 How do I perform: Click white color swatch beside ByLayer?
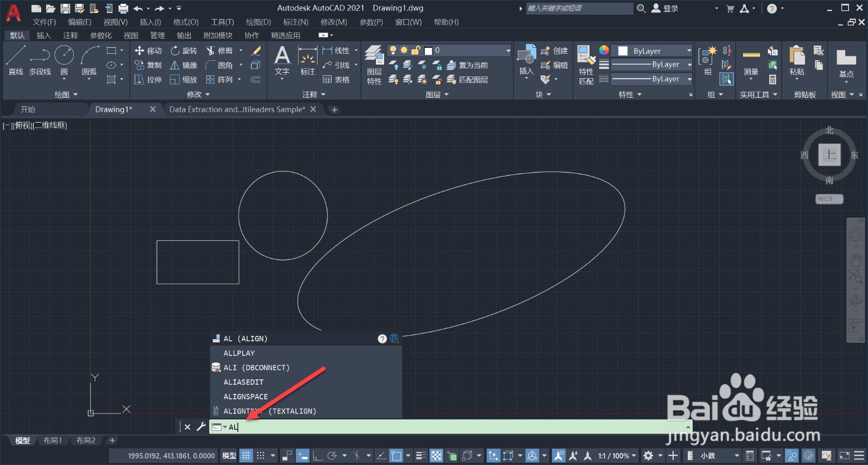(x=623, y=50)
